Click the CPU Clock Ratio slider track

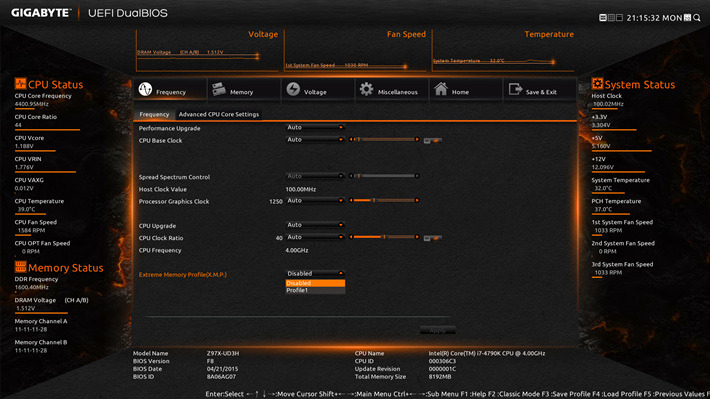[384, 237]
